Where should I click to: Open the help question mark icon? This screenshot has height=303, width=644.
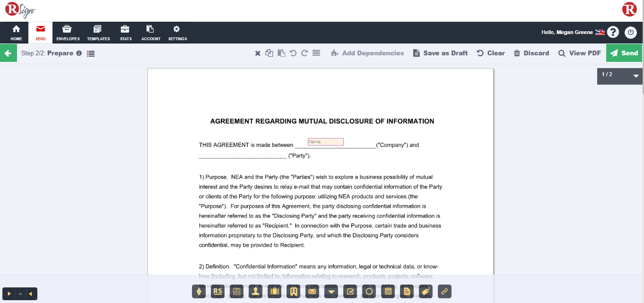[x=613, y=32]
